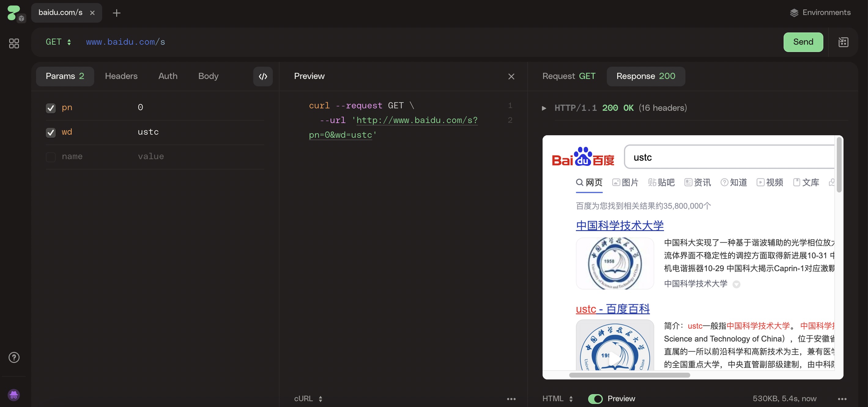Open the cURL language dropdown

(x=308, y=398)
